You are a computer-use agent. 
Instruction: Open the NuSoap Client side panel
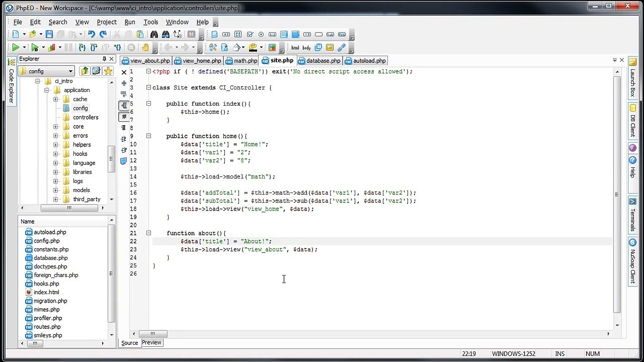coord(632,262)
